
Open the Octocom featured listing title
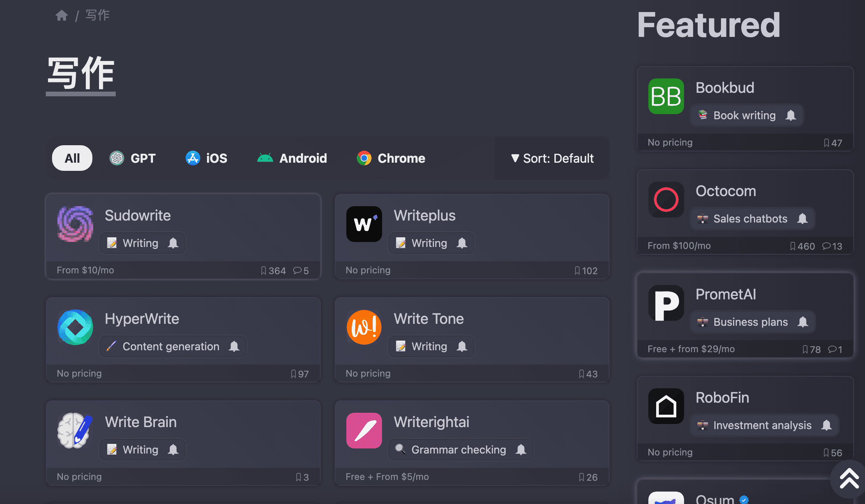click(x=726, y=191)
